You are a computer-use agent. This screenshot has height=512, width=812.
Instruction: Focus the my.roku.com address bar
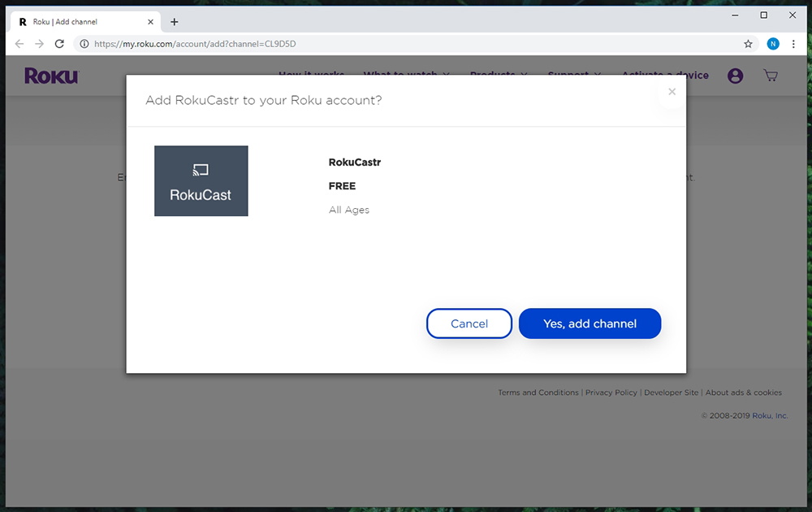point(417,44)
